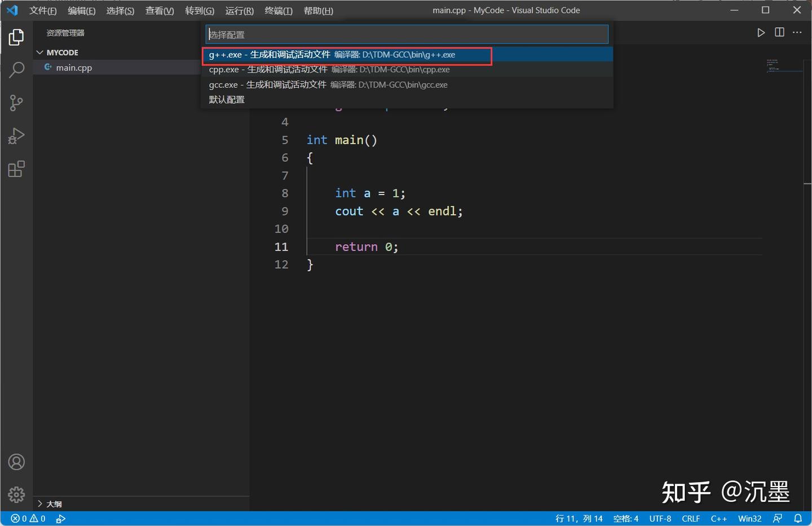The height and width of the screenshot is (526, 812).
Task: Open the 文件 menu
Action: (x=43, y=10)
